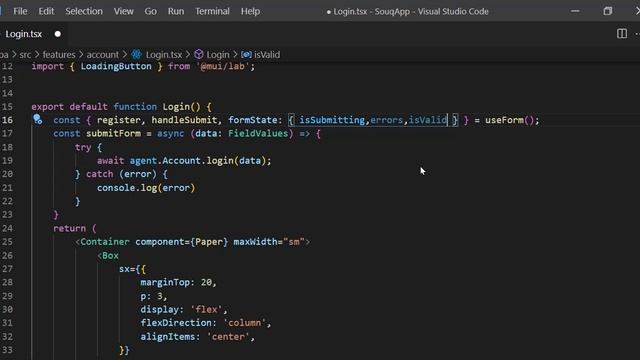Click line number 16 in the gutter
The width and height of the screenshot is (640, 360).
pos(7,120)
